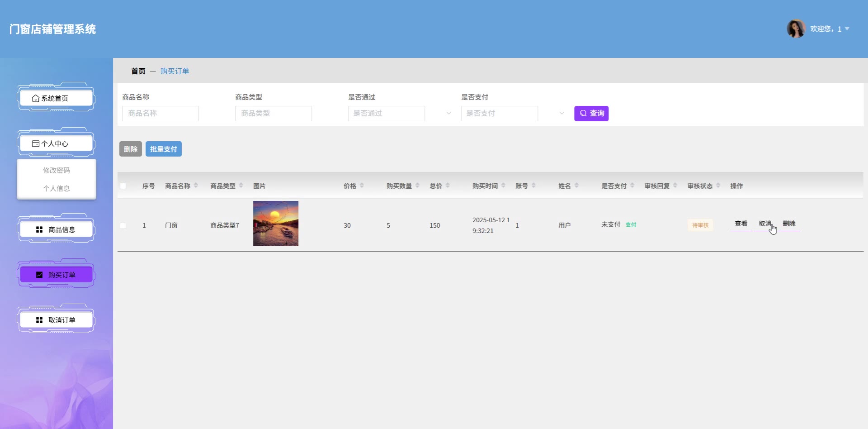The height and width of the screenshot is (429, 868).
Task: Sort by 购买数量 using its arrows
Action: [417, 186]
